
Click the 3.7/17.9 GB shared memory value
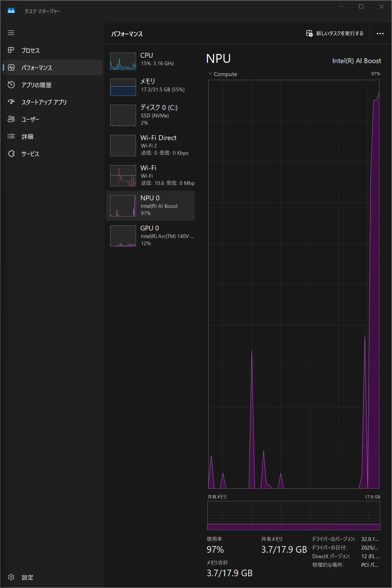284,550
